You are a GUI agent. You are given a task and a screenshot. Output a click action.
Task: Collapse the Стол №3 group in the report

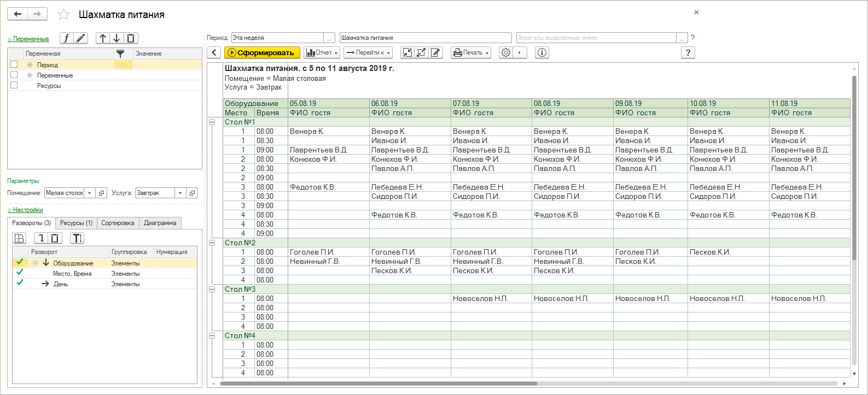coord(212,290)
